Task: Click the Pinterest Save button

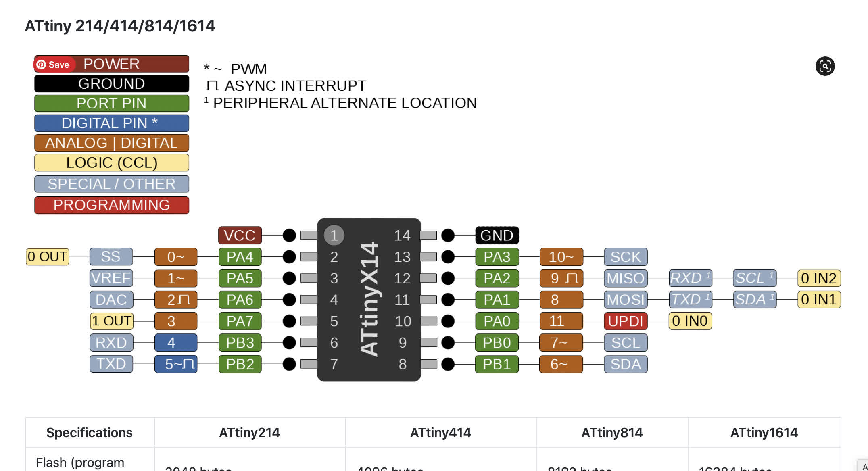Action: tap(53, 65)
